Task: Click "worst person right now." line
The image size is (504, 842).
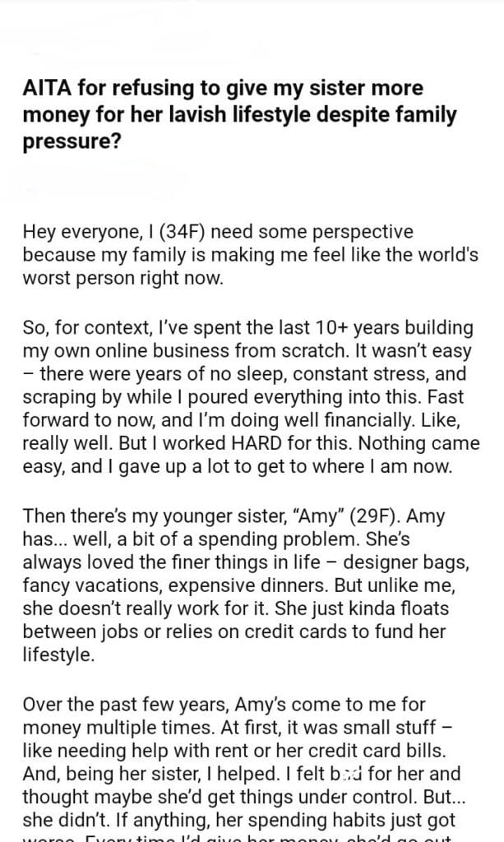Action: 123,278
